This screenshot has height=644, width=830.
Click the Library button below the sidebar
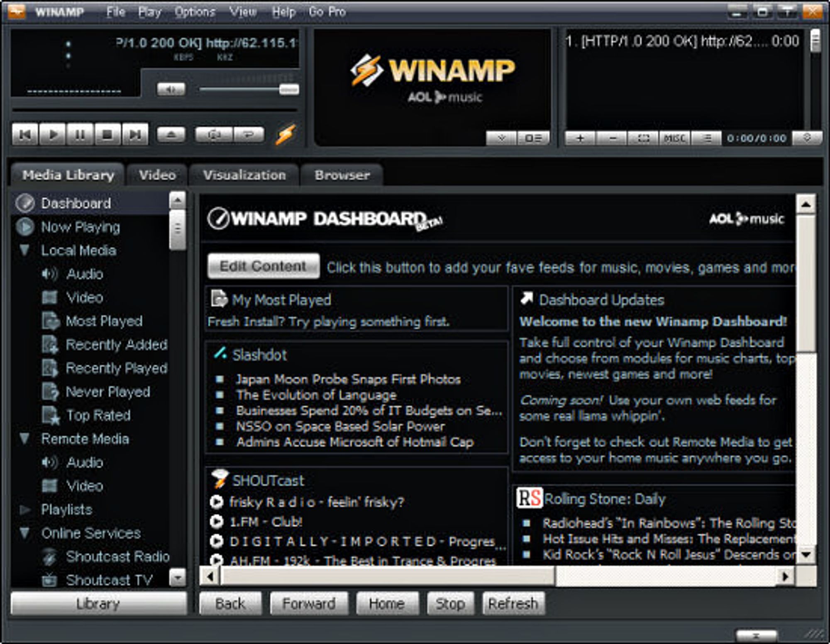pos(98,604)
